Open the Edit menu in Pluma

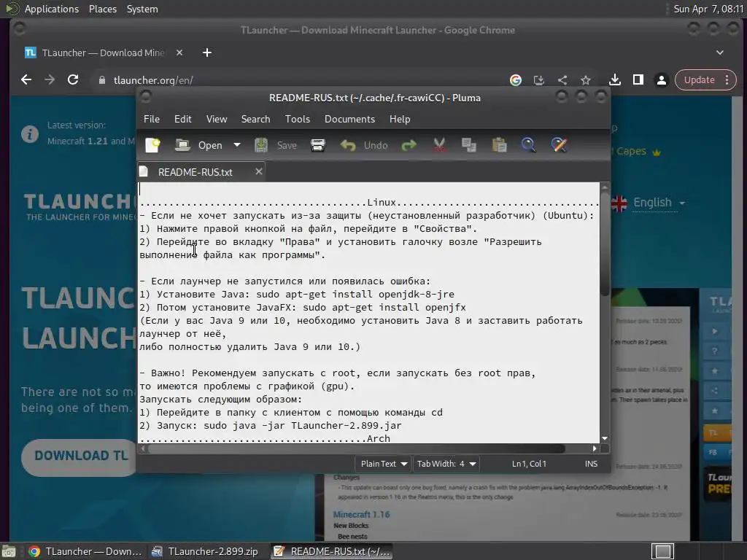(x=183, y=119)
